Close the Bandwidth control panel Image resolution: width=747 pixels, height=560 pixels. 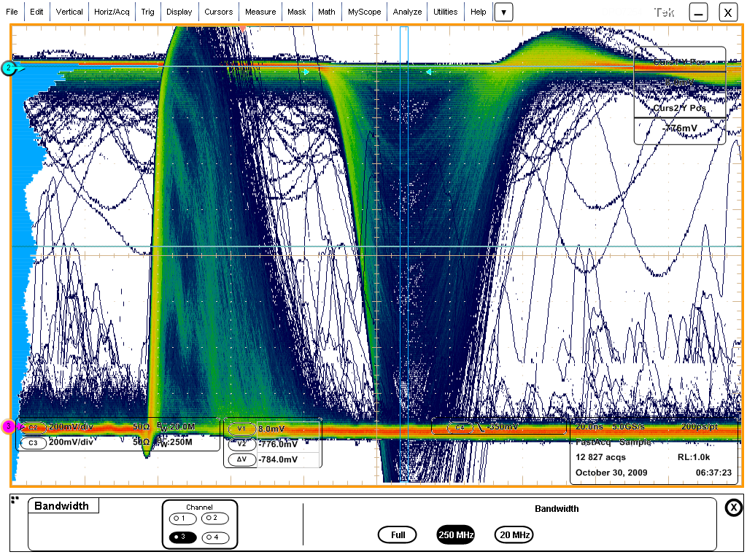pos(733,508)
